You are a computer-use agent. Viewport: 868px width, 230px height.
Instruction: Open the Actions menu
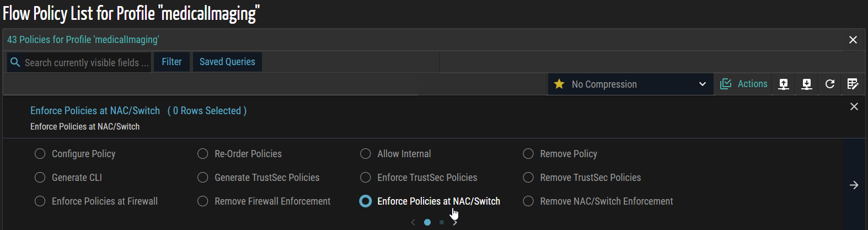[744, 84]
